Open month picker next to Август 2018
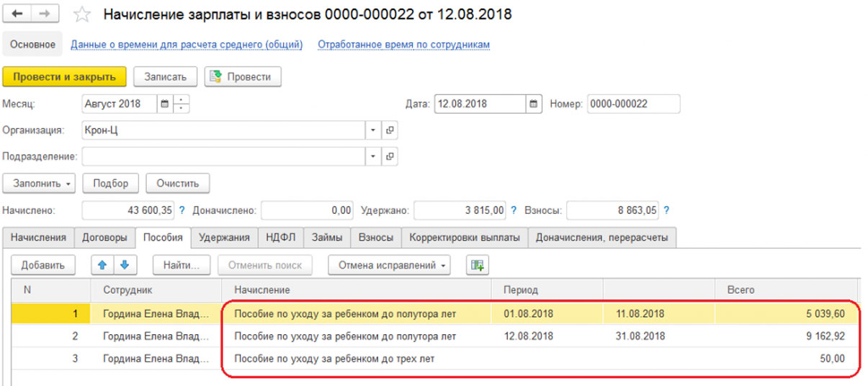 pyautogui.click(x=165, y=104)
